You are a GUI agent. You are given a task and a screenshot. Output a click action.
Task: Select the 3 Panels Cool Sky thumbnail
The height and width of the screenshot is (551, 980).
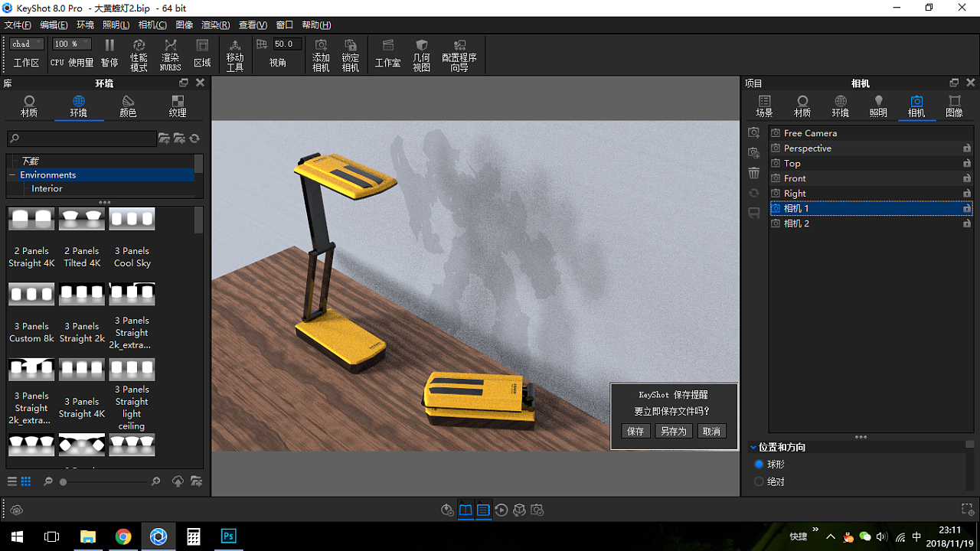(132, 218)
